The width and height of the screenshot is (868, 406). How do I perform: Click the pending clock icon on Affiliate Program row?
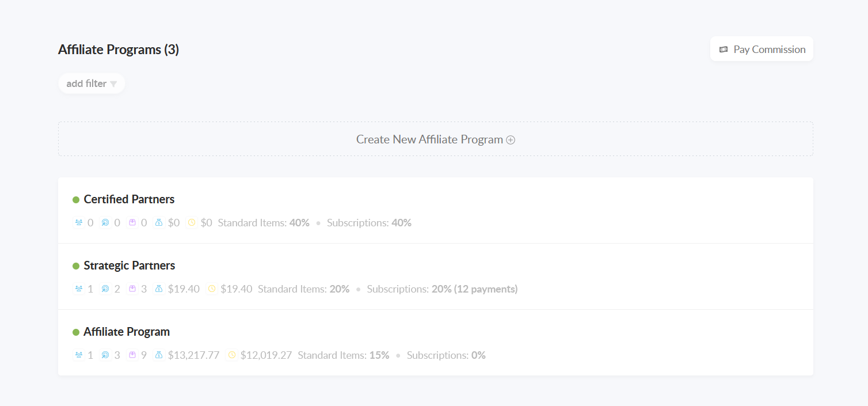click(x=232, y=355)
